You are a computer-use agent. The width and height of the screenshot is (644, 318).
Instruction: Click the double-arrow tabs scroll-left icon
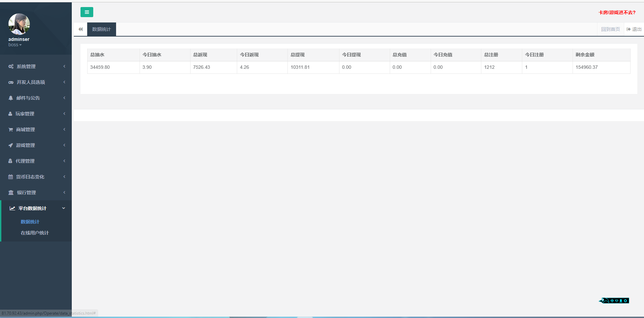point(80,29)
